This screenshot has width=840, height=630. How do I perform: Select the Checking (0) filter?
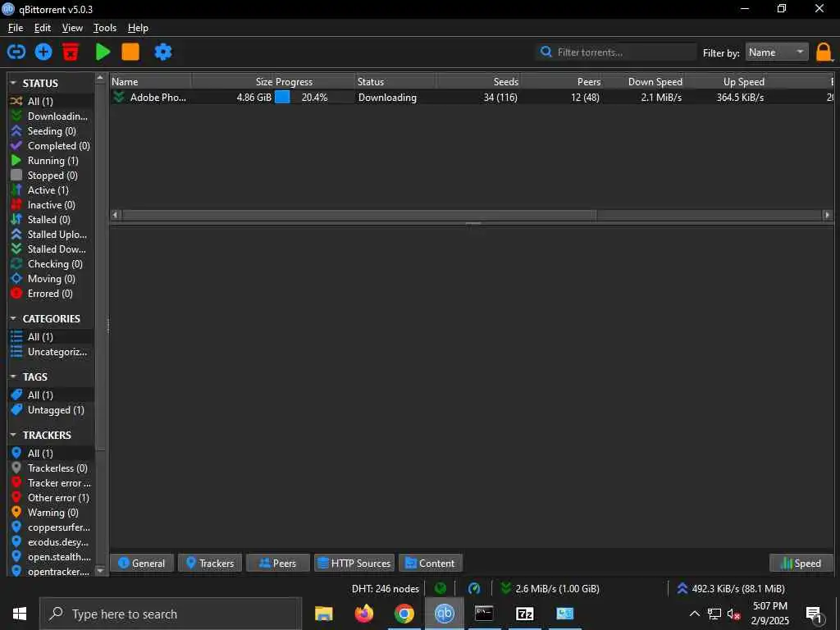51,264
